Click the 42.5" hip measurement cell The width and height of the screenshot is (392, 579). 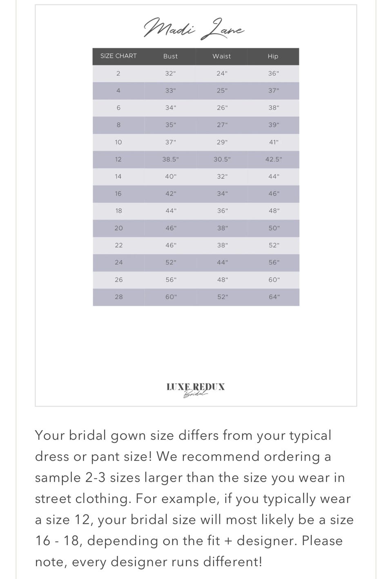(274, 159)
